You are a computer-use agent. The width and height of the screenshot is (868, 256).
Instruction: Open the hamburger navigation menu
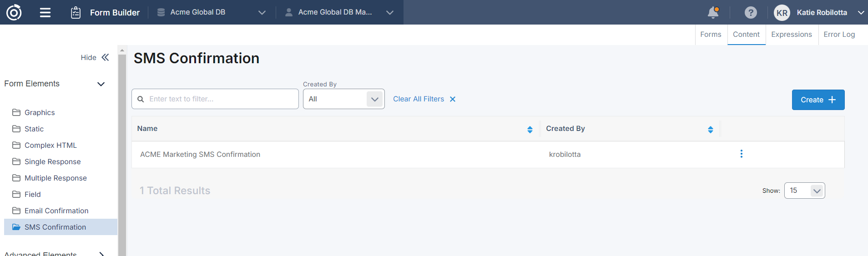pyautogui.click(x=45, y=12)
